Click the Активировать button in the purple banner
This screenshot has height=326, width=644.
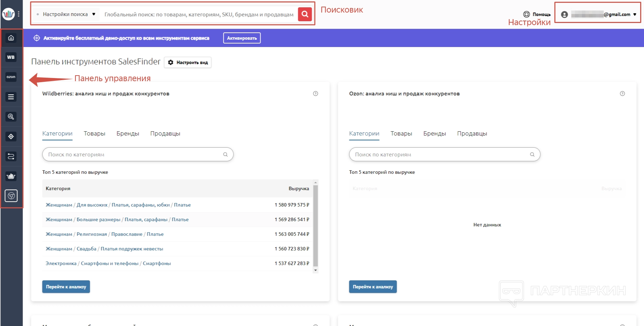242,38
